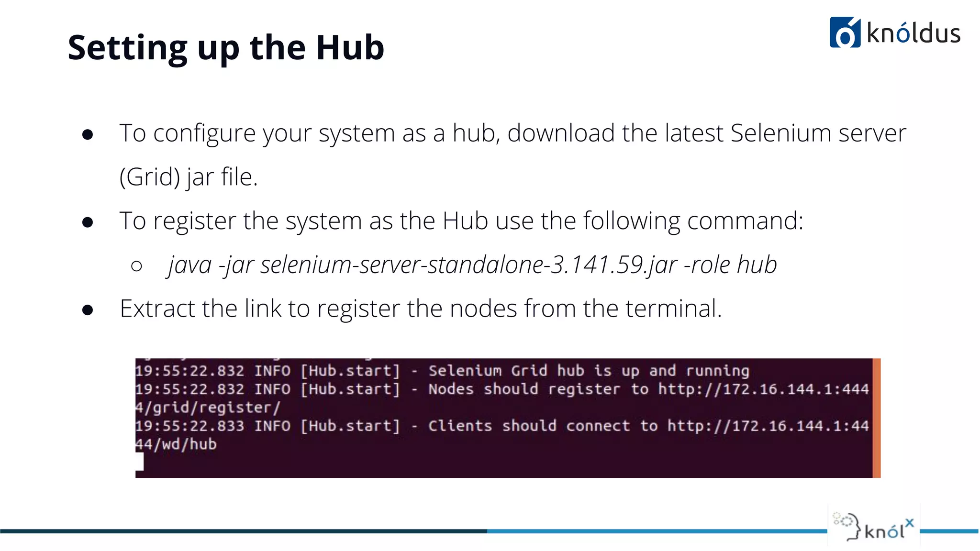
Task: Click the bullet before 'To register'
Action: coord(88,222)
